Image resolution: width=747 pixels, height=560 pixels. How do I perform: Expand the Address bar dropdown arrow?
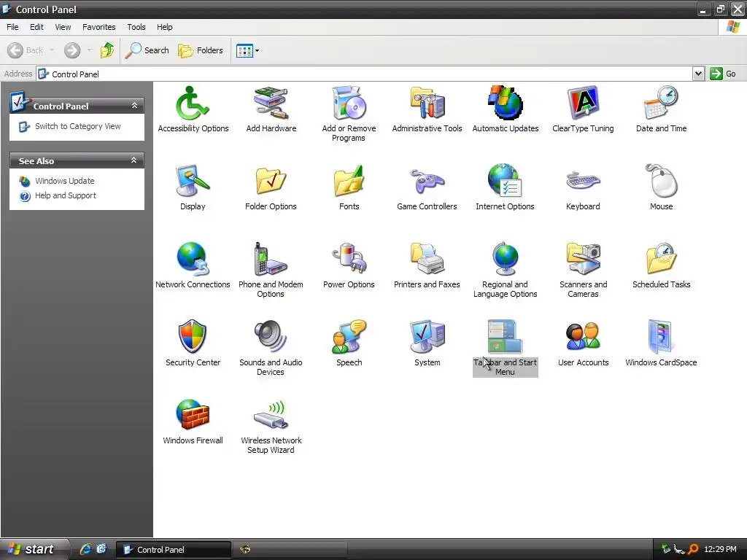(698, 74)
